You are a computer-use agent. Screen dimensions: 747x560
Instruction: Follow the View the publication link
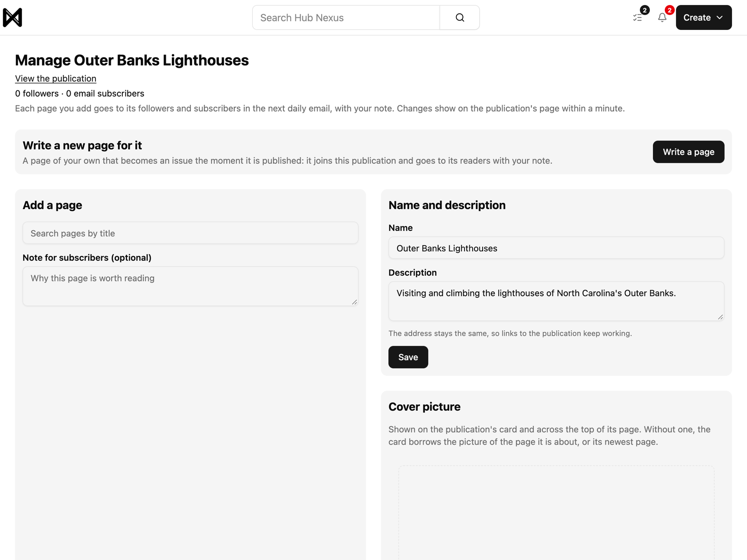pos(56,78)
